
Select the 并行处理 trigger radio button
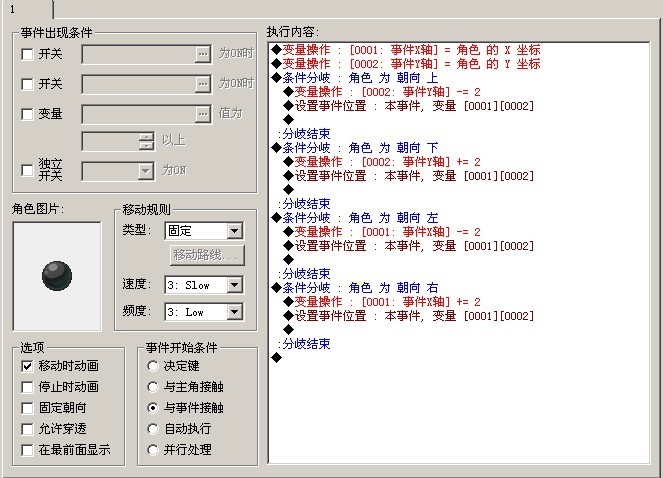[153, 450]
